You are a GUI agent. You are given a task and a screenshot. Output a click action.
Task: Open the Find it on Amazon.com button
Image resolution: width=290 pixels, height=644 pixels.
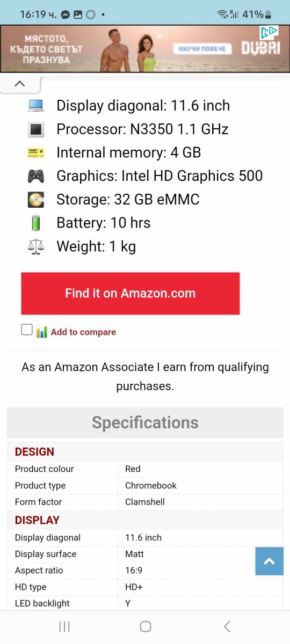click(x=130, y=294)
